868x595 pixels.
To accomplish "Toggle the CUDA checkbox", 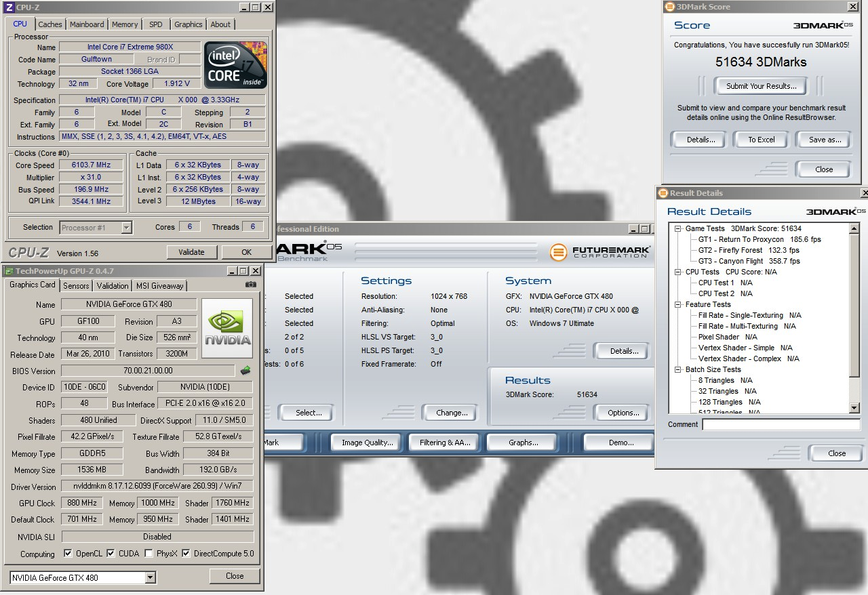I will pos(111,554).
